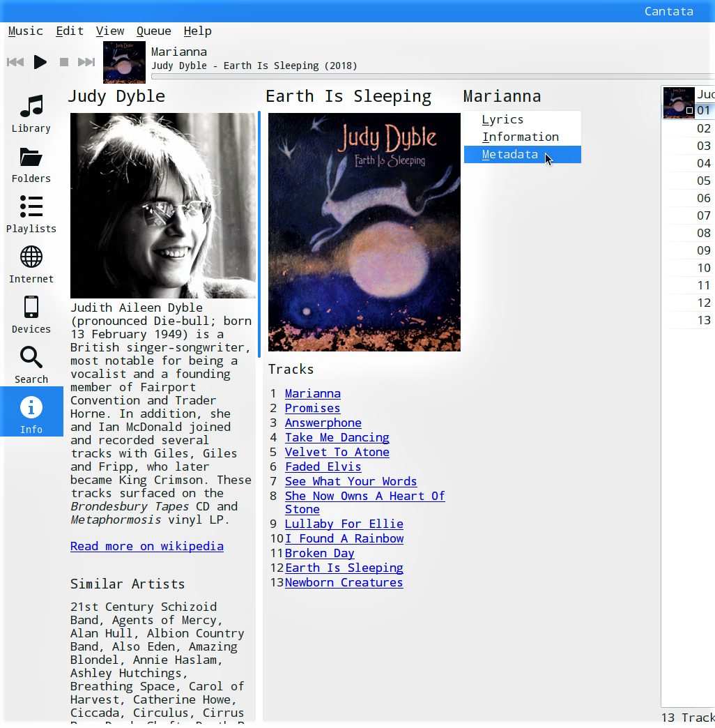Click the Marianna title in the toolbar
This screenshot has height=728, width=715.
tap(179, 52)
